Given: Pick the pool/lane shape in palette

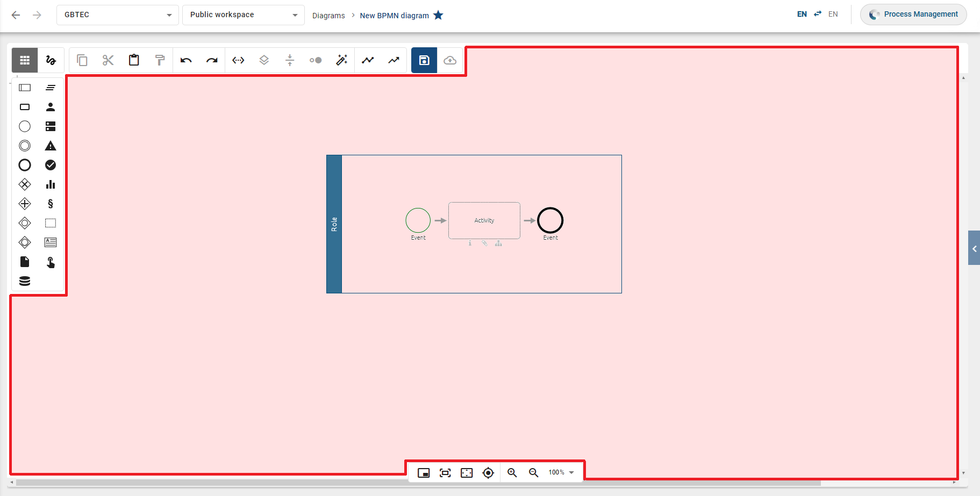Looking at the screenshot, I should (x=25, y=88).
